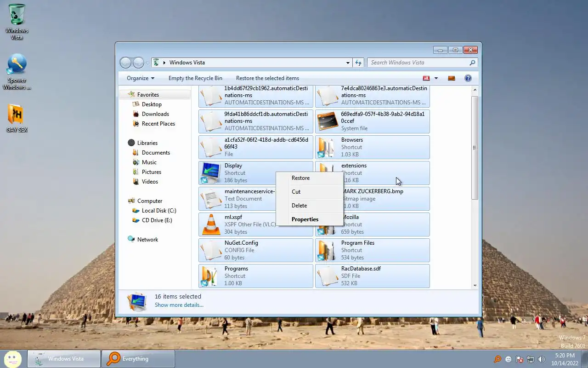Image resolution: width=588 pixels, height=368 pixels.
Task: Open the views options dropdown arrow
Action: point(436,78)
